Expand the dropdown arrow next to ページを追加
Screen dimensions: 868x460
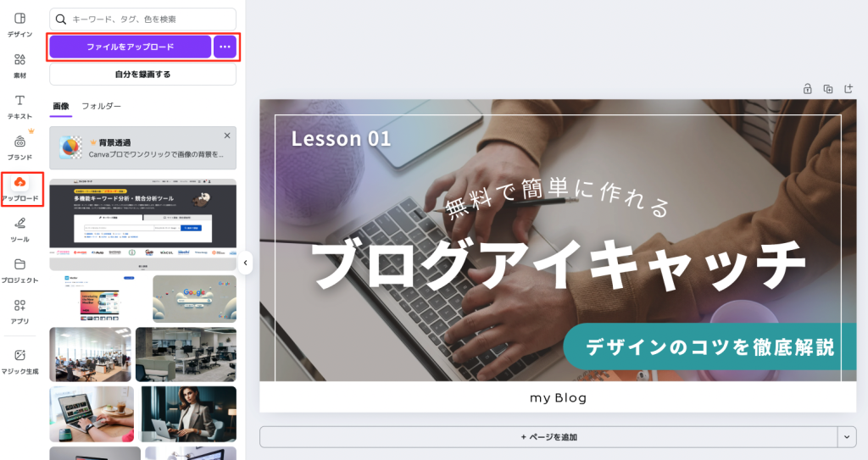coord(847,437)
